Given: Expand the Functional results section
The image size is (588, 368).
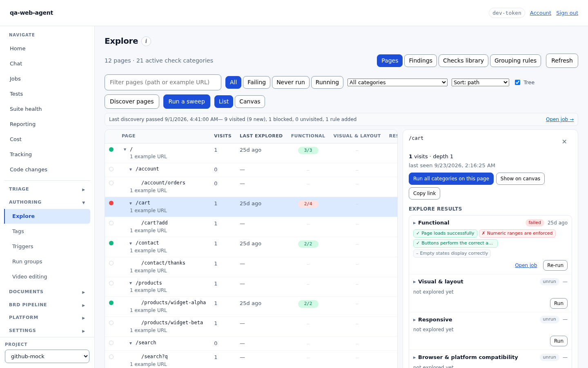Looking at the screenshot, I should coord(414,223).
